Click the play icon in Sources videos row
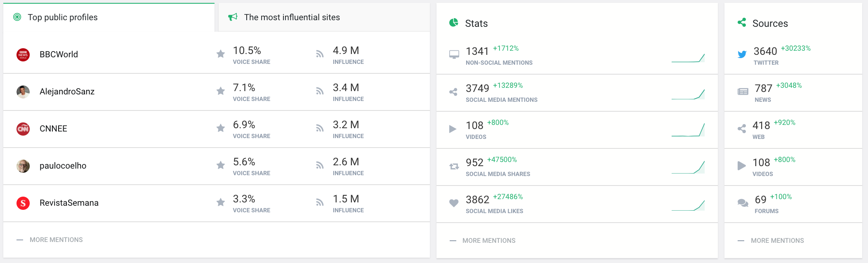Screen dimensions: 868x263 click(741, 166)
